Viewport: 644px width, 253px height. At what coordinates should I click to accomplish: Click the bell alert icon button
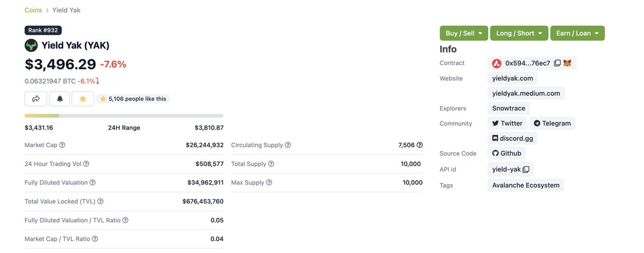coord(60,99)
